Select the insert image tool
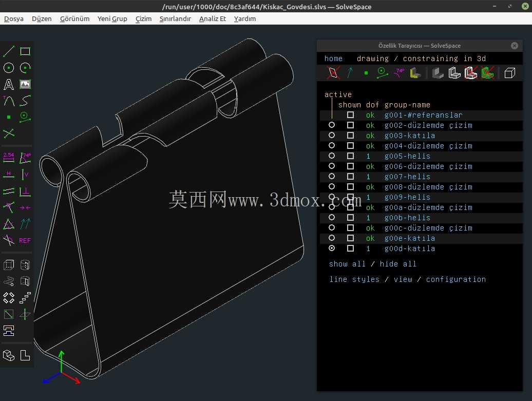The width and height of the screenshot is (532, 401). click(x=25, y=84)
